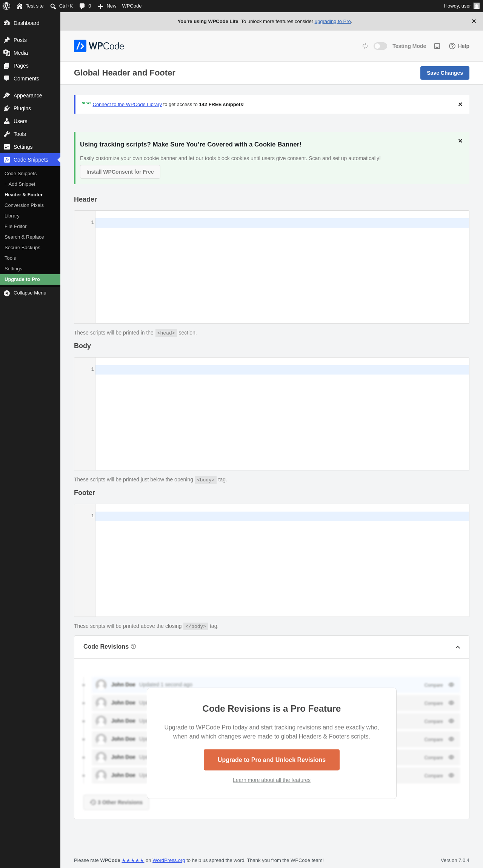Click the WPCode logo
483x868 pixels.
click(x=99, y=46)
